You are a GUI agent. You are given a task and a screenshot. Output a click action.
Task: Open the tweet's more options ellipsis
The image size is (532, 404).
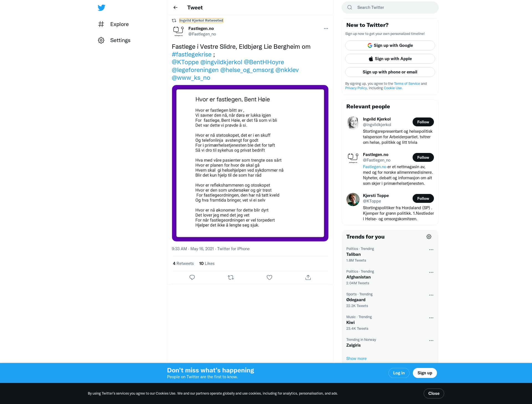[x=326, y=29]
